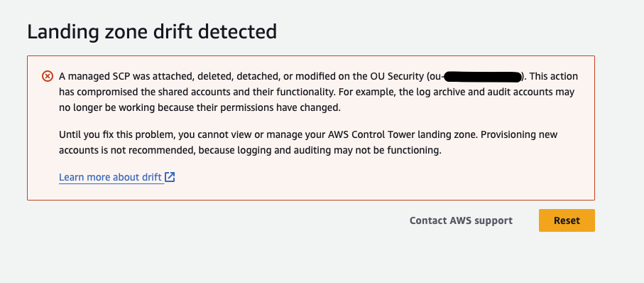Image resolution: width=644 pixels, height=283 pixels.
Task: Open the external link icon beside drift link
Action: tap(170, 177)
